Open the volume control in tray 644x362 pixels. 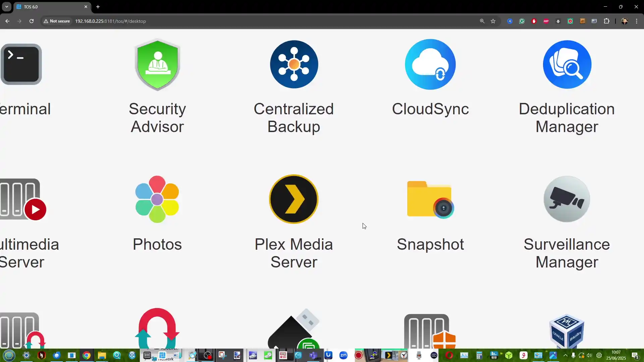tap(589, 355)
